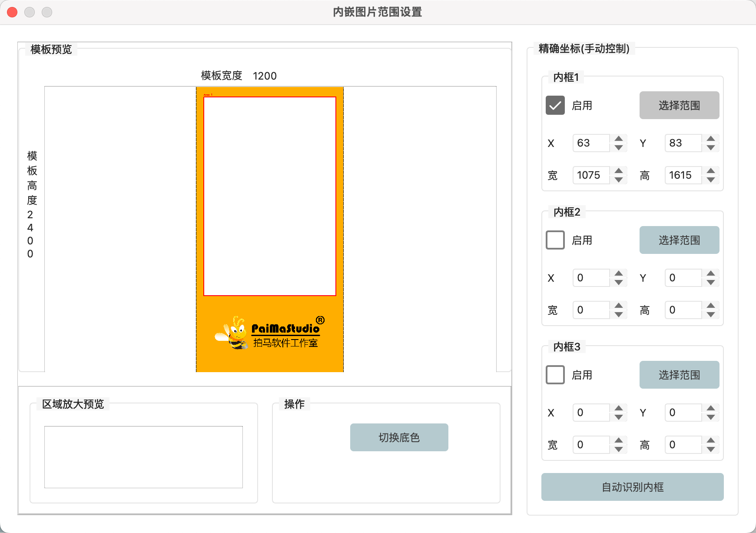This screenshot has width=756, height=533.
Task: Click the 选择范围 button in 内框2
Action: click(x=679, y=240)
